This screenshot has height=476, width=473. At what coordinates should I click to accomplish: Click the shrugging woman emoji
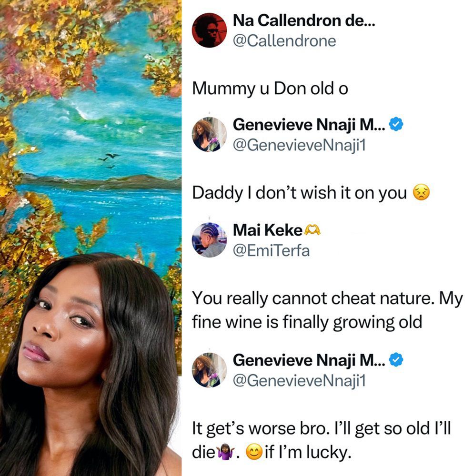[x=225, y=452]
